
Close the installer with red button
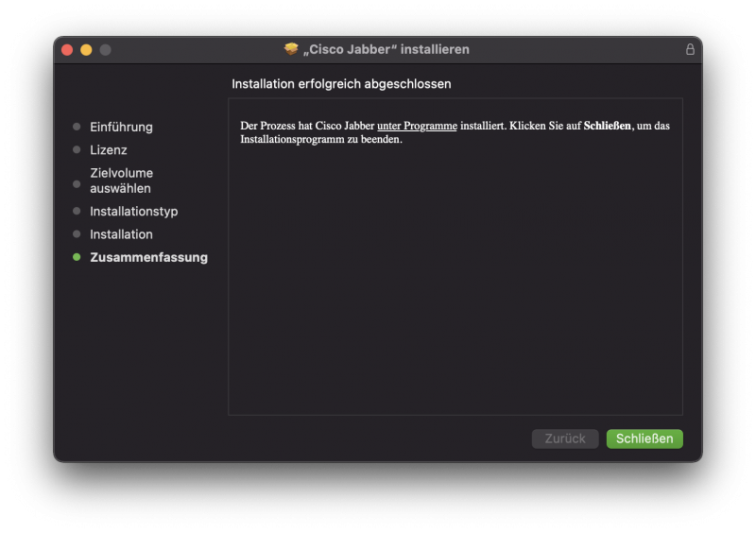pos(67,50)
